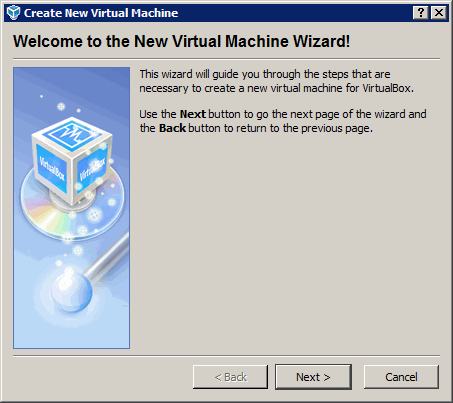Viewport: 453px width, 403px height.
Task: Click the Create New Virtual Machine title text
Action: [101, 13]
